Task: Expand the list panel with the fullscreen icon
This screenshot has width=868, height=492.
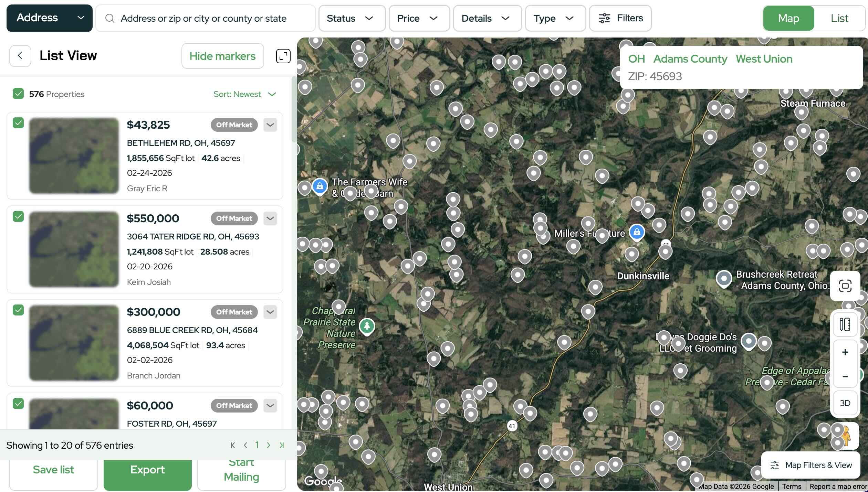Action: tap(283, 56)
